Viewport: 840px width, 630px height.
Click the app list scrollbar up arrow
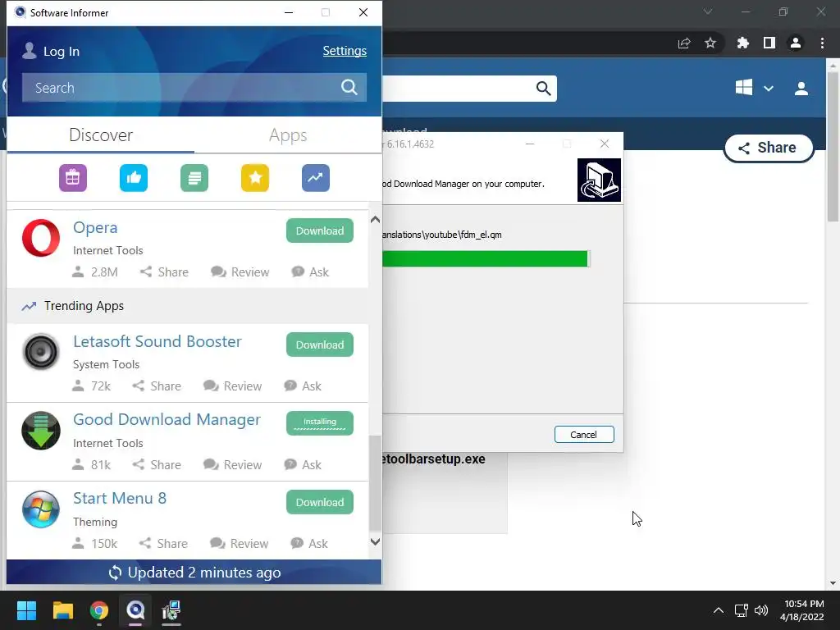coord(375,219)
